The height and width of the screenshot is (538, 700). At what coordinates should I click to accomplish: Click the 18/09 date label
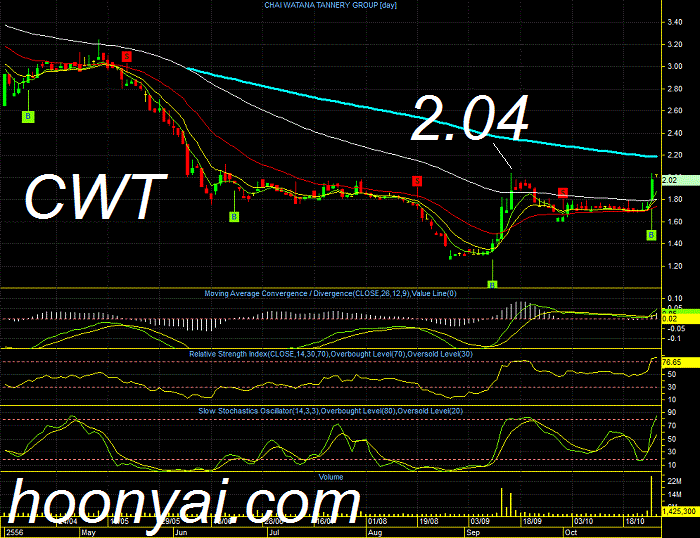[x=533, y=521]
